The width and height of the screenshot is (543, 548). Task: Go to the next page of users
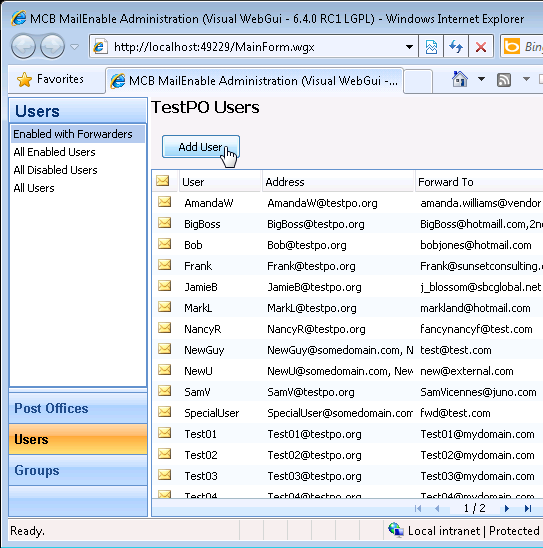(507, 508)
